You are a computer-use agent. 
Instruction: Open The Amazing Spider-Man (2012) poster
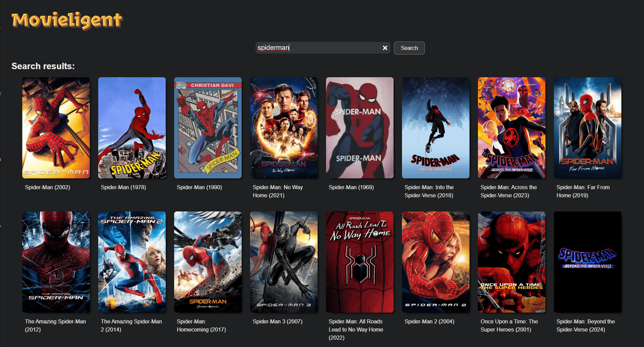pos(56,262)
